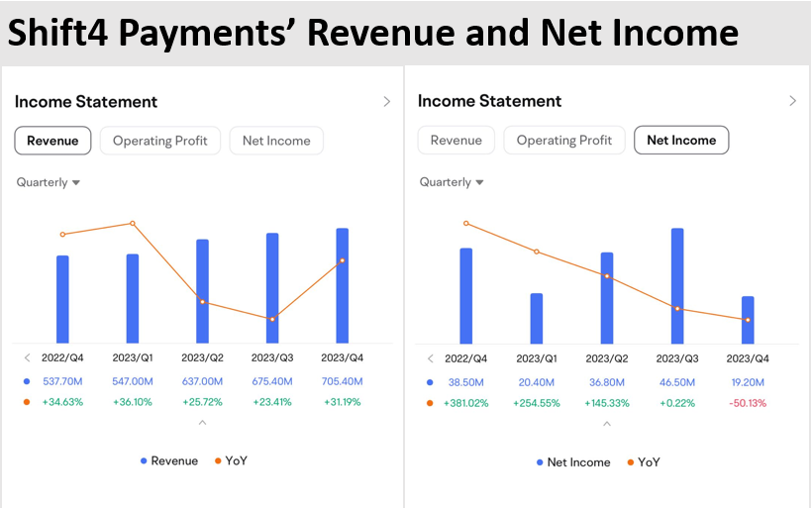Collapse the net income data table caret

tap(607, 424)
